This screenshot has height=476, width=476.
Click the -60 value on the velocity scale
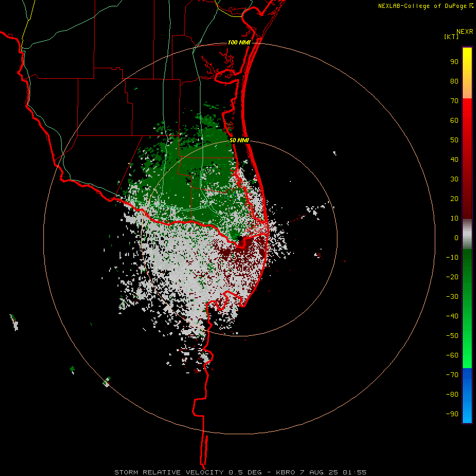click(452, 355)
